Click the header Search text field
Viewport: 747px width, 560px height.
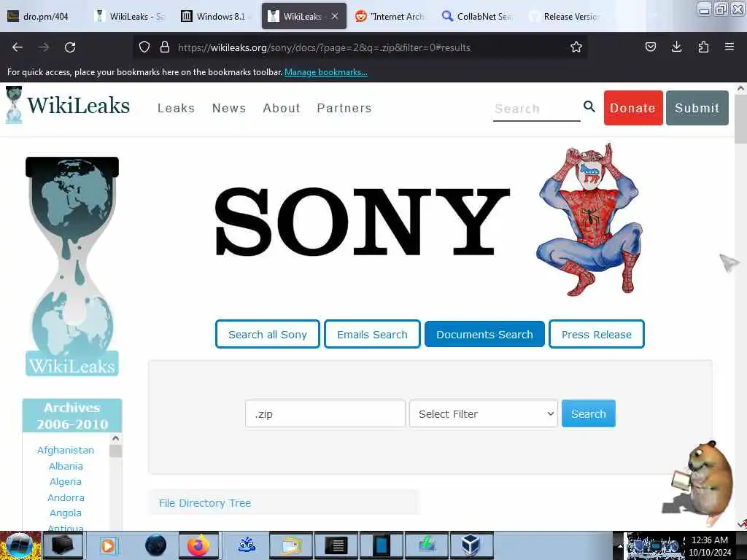click(536, 109)
